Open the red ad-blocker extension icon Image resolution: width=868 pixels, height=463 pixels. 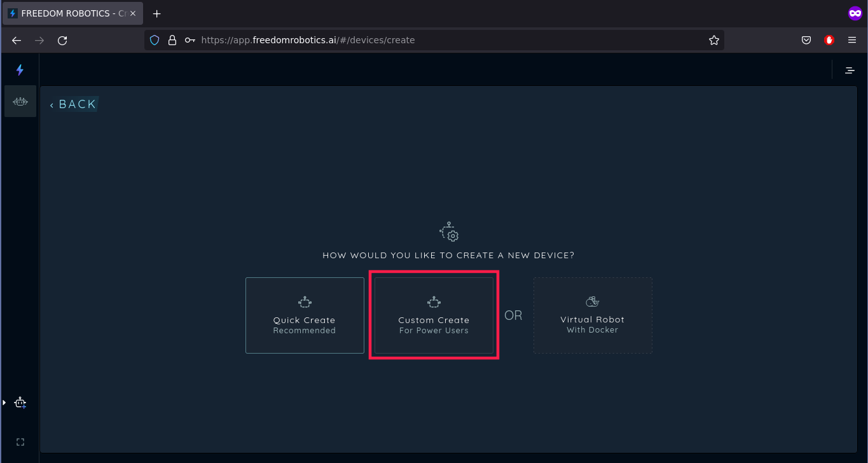point(829,40)
